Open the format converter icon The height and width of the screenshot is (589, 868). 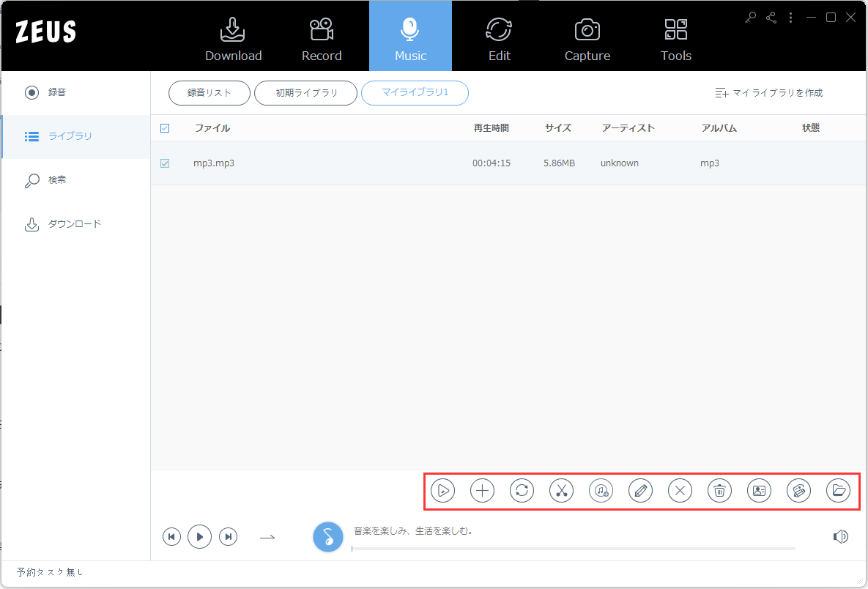(522, 490)
